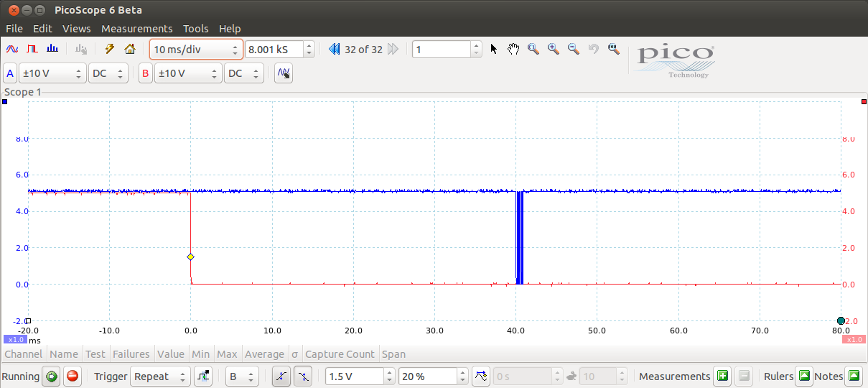Open Channel A options button
The height and width of the screenshot is (388, 868).
tap(10, 73)
